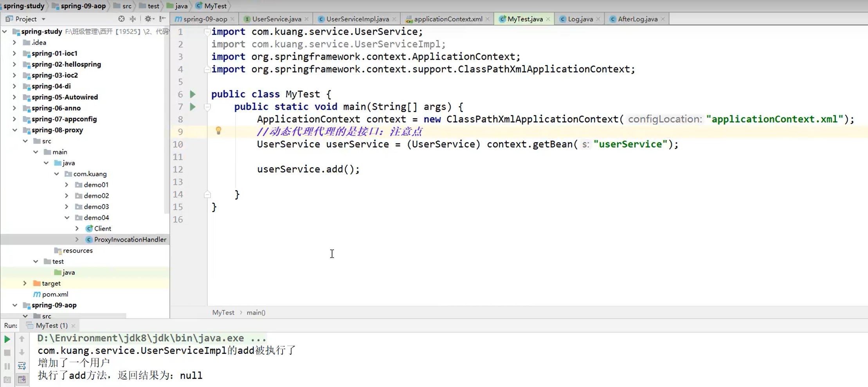The height and width of the screenshot is (387, 868).
Task: Click spring-study in navigation breadcrumb
Action: point(24,6)
